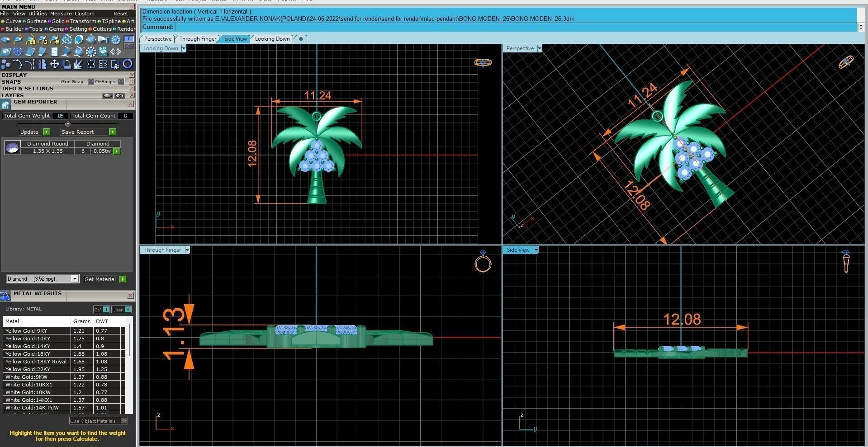Select the Yellow Gold:18KY row

point(64,354)
